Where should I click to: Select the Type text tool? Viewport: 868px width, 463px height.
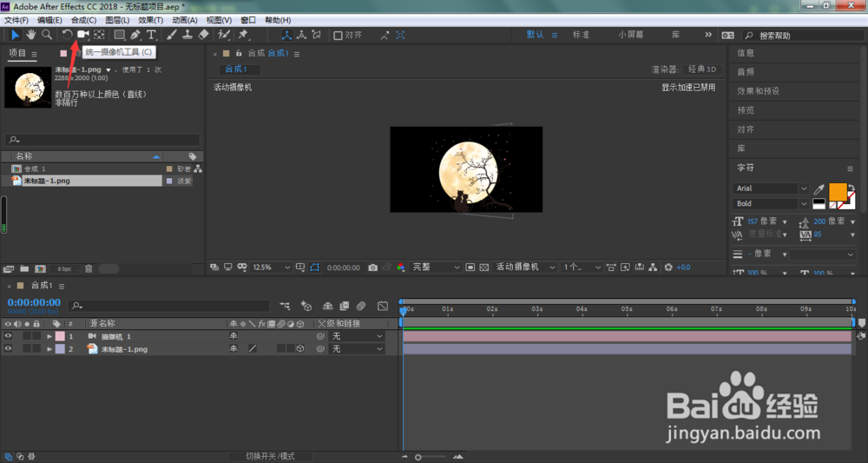[x=151, y=35]
